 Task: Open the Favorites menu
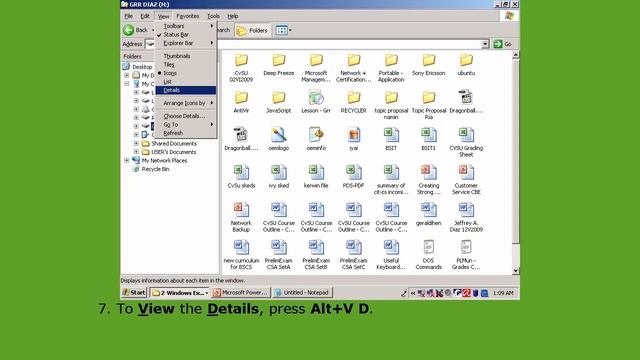click(188, 16)
